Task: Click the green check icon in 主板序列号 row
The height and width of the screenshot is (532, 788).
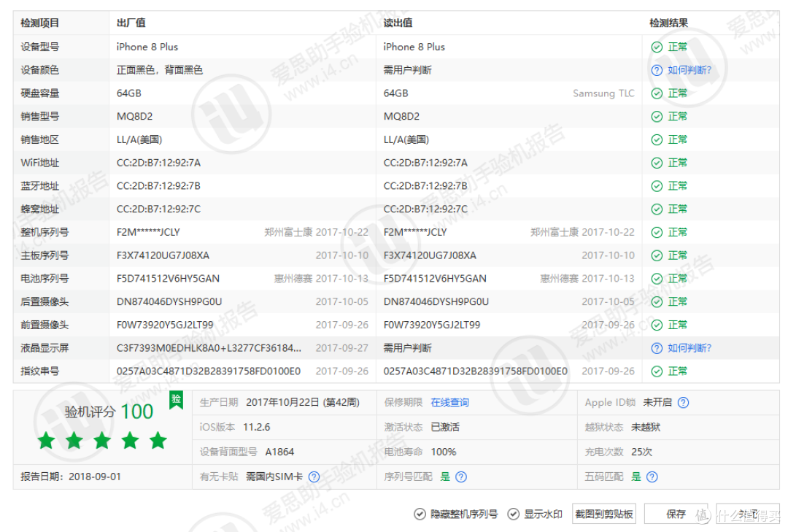Action: (x=657, y=255)
